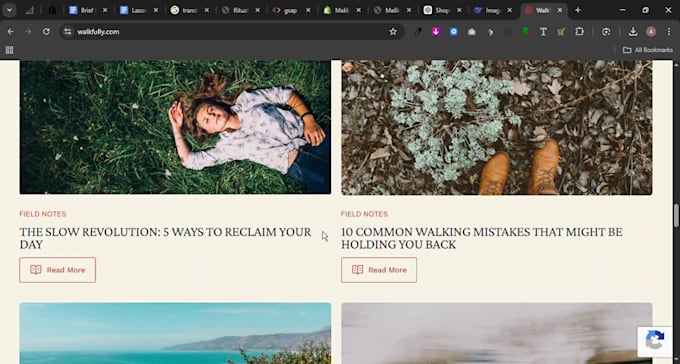680x364 pixels.
Task: Click the page's vertical scrollbar thumb
Action: [x=676, y=215]
